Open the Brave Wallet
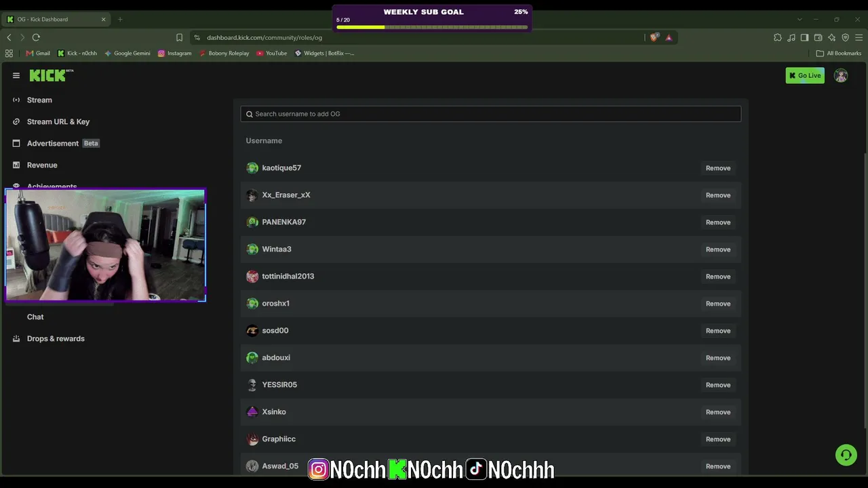868x488 pixels. [x=818, y=37]
